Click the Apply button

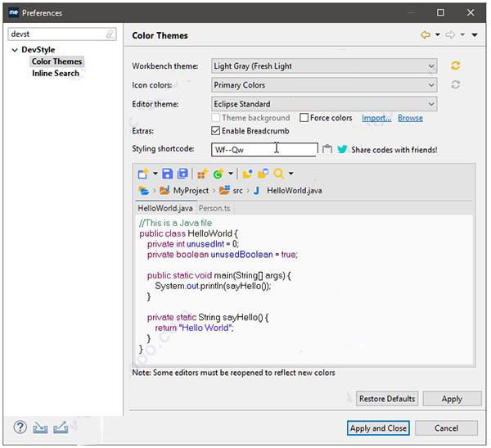(x=453, y=399)
